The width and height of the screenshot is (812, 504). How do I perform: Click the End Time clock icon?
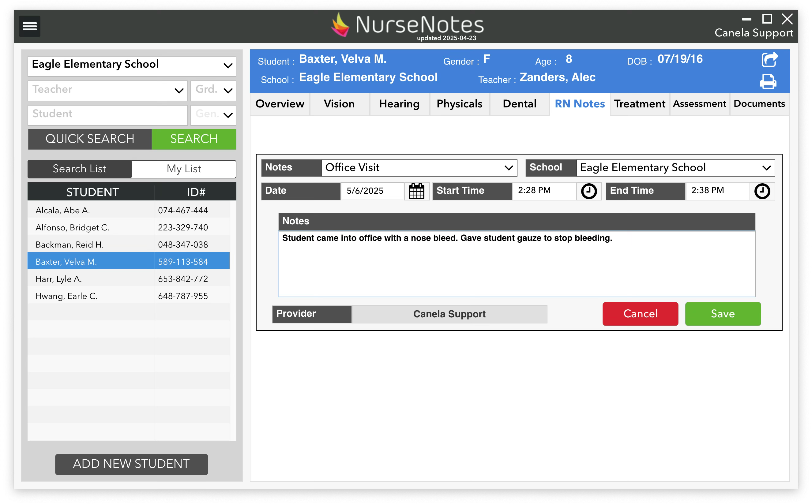click(762, 191)
